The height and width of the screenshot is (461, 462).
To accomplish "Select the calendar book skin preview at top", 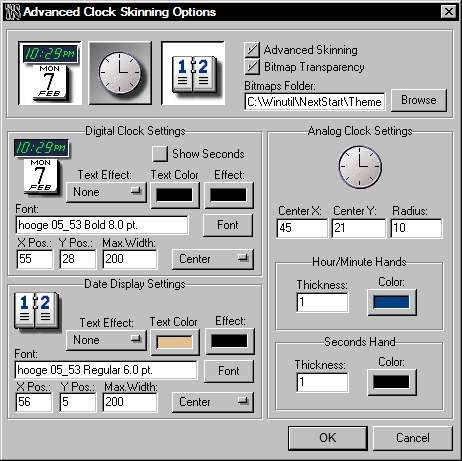I will [x=193, y=73].
